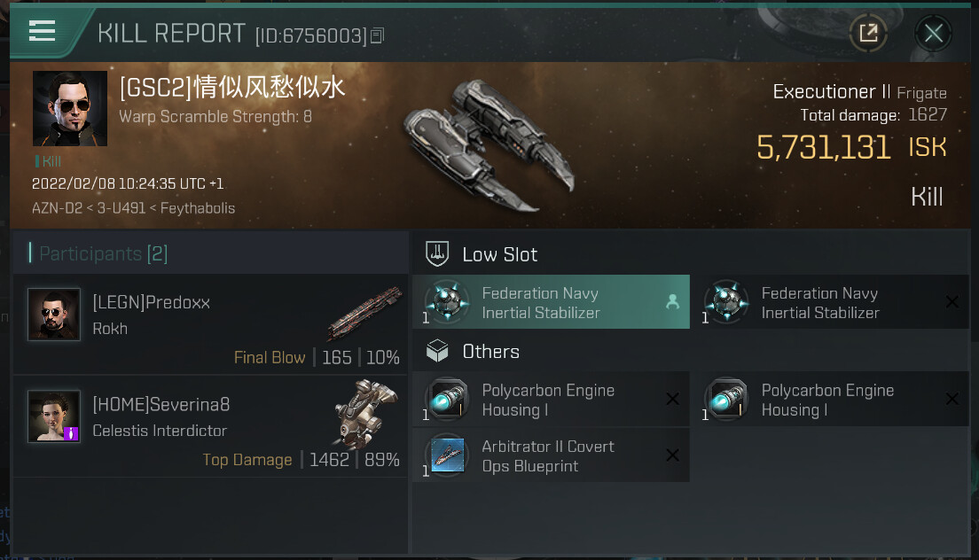Click the X on second Polycarbon Engine Housing
This screenshot has width=979, height=560.
click(x=952, y=400)
